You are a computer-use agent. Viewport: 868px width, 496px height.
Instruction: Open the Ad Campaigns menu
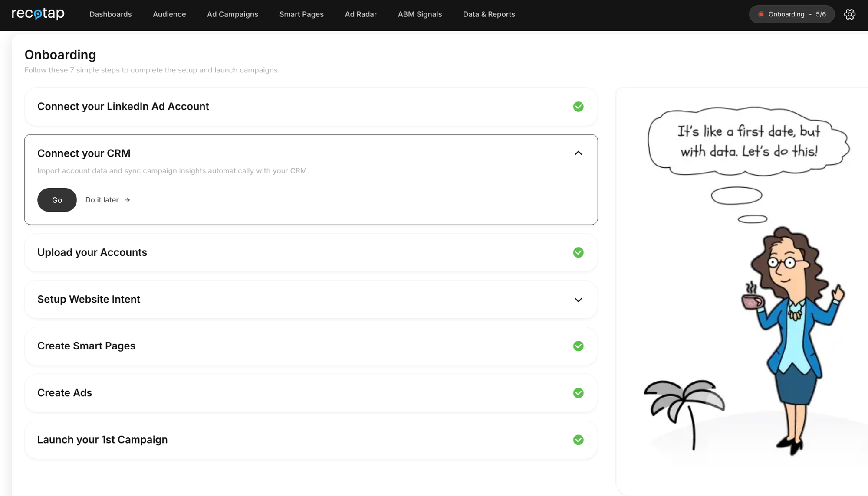pyautogui.click(x=232, y=14)
